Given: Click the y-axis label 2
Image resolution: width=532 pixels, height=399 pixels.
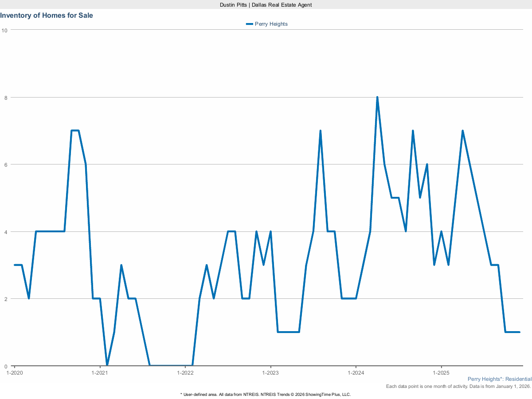Looking at the screenshot, I should pyautogui.click(x=6, y=299).
